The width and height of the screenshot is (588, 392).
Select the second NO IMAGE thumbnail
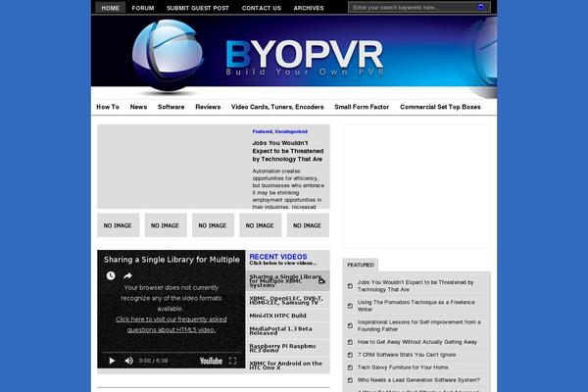click(x=166, y=225)
